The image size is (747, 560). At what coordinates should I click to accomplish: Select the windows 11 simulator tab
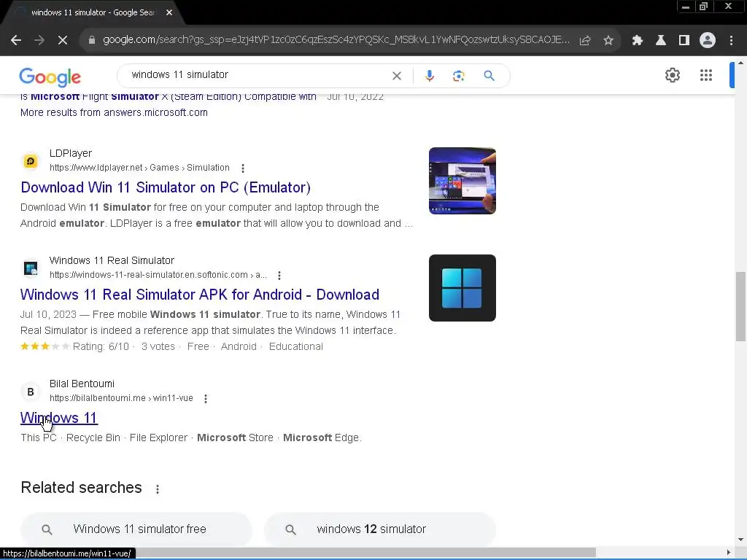point(93,12)
